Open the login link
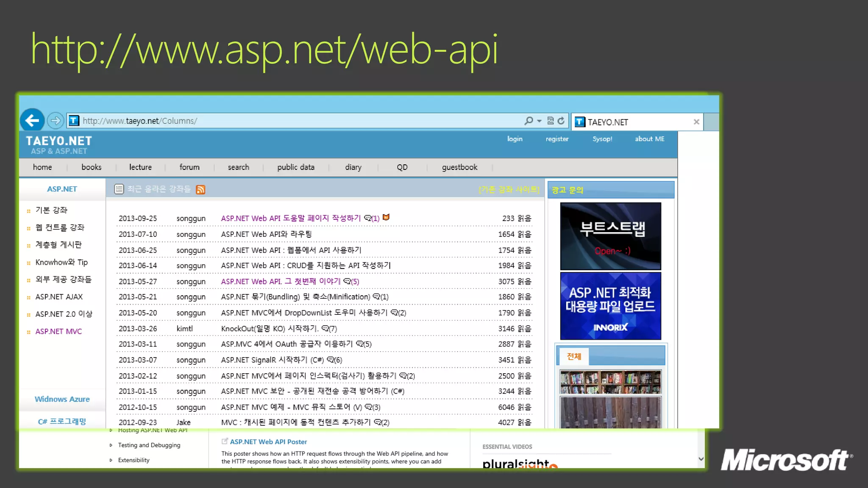This screenshot has height=488, width=868. pos(515,139)
